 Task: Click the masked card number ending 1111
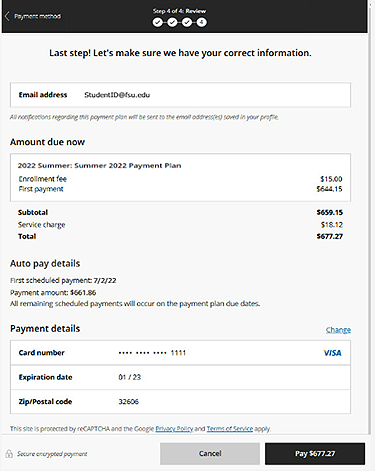point(152,353)
